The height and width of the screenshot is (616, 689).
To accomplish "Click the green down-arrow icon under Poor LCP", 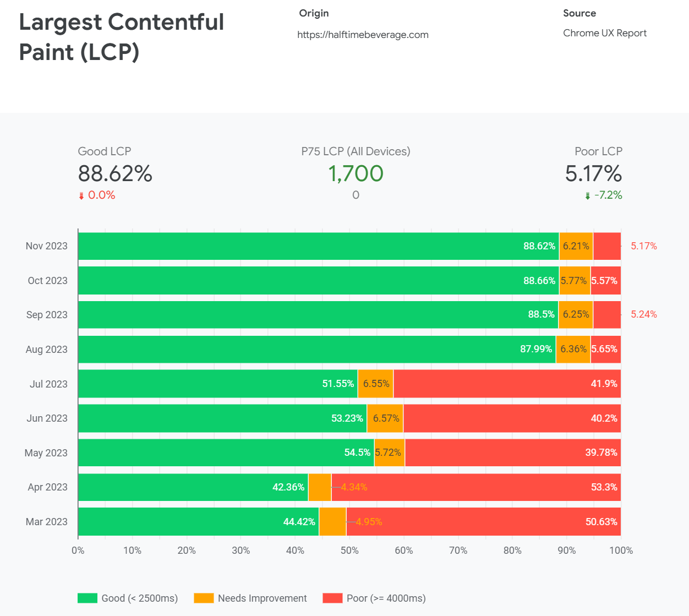I will coord(588,196).
